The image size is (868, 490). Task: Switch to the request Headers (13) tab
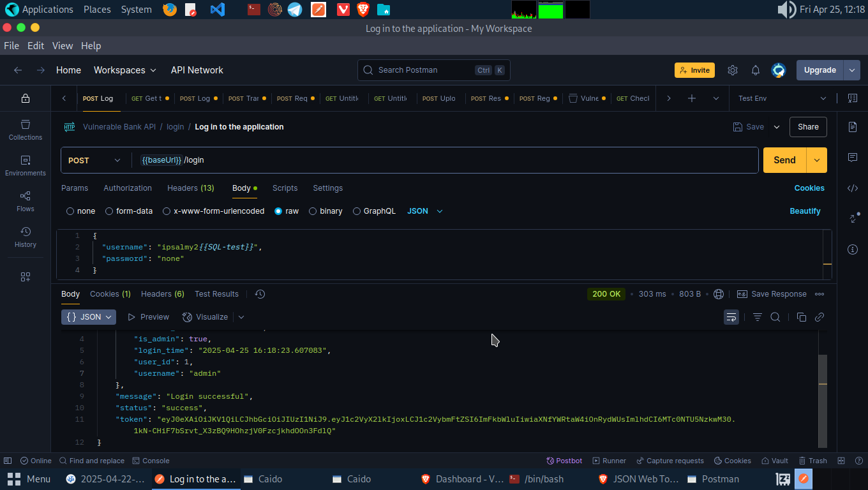[x=191, y=188]
